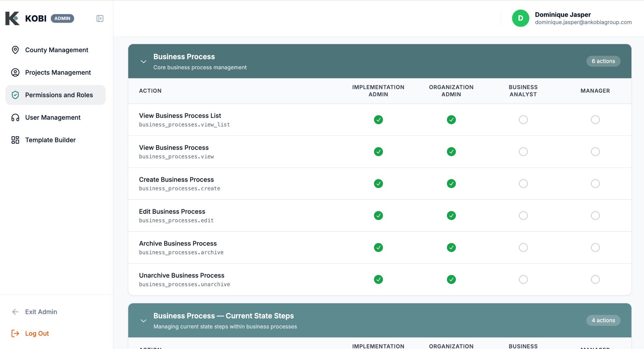Select Permissions and Roles in the sidebar
The height and width of the screenshot is (349, 644).
pyautogui.click(x=59, y=95)
